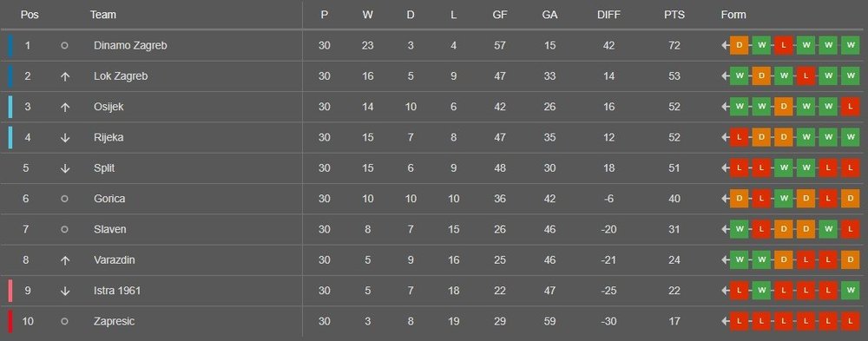Open the Split team link
Screen dimensions: 868x341
click(x=104, y=168)
